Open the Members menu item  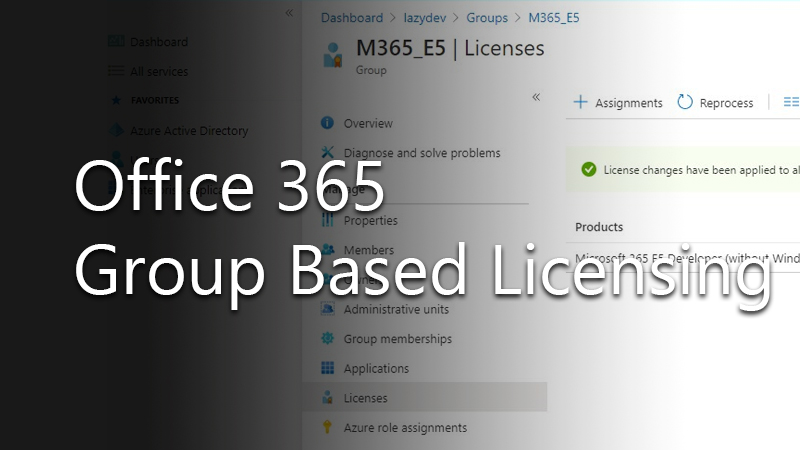pos(368,250)
